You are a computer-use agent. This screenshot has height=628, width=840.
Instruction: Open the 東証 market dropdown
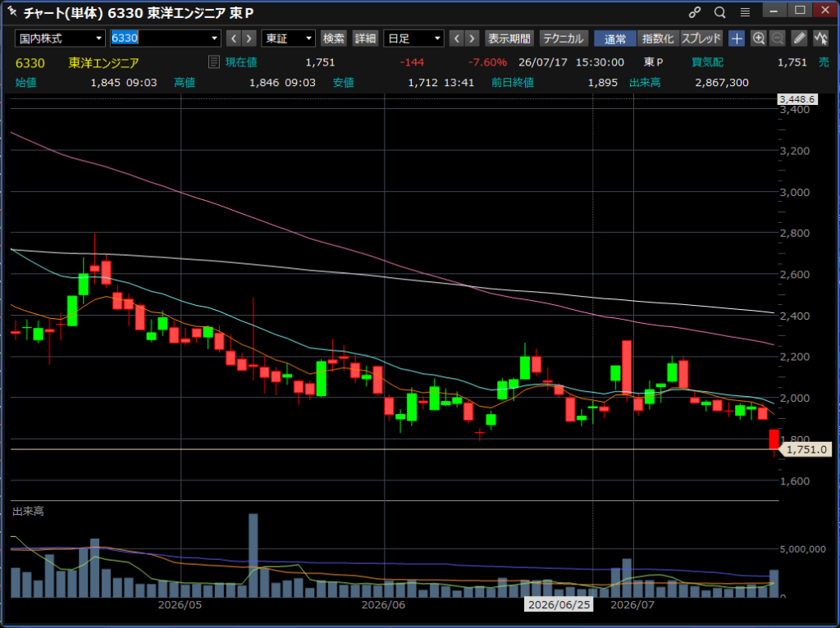pyautogui.click(x=288, y=39)
